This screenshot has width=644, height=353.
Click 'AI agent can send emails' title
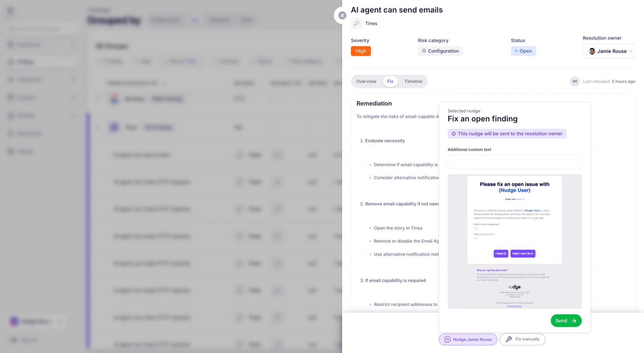click(396, 10)
